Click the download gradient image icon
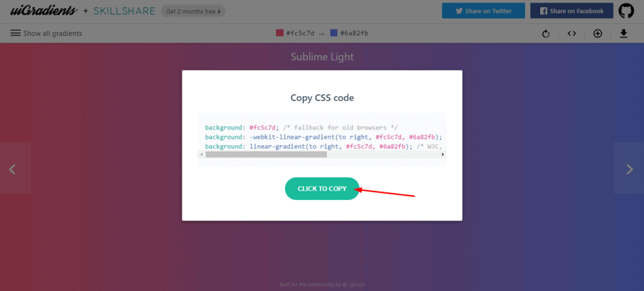 (624, 33)
